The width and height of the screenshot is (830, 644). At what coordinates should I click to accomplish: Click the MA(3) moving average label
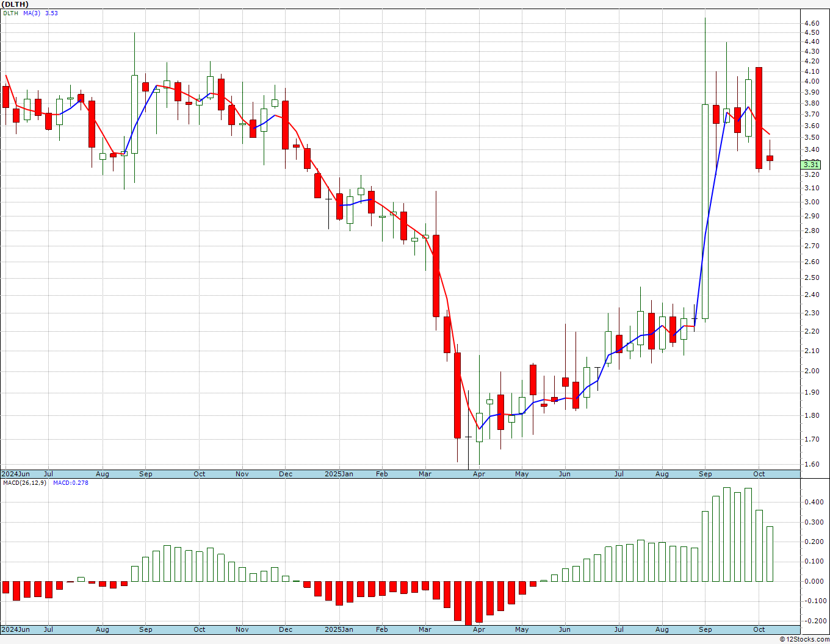click(32, 13)
